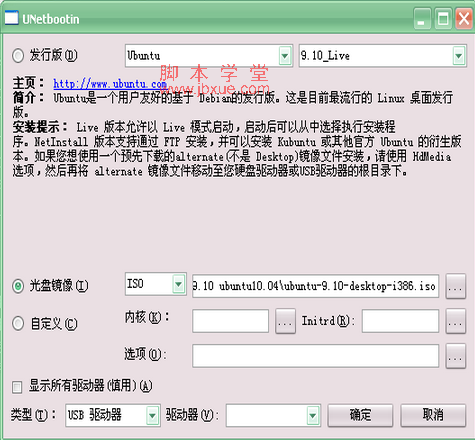Select the 光盘镜像 disk image radio button
Viewport: 475px width, 440px height.
pyautogui.click(x=18, y=286)
